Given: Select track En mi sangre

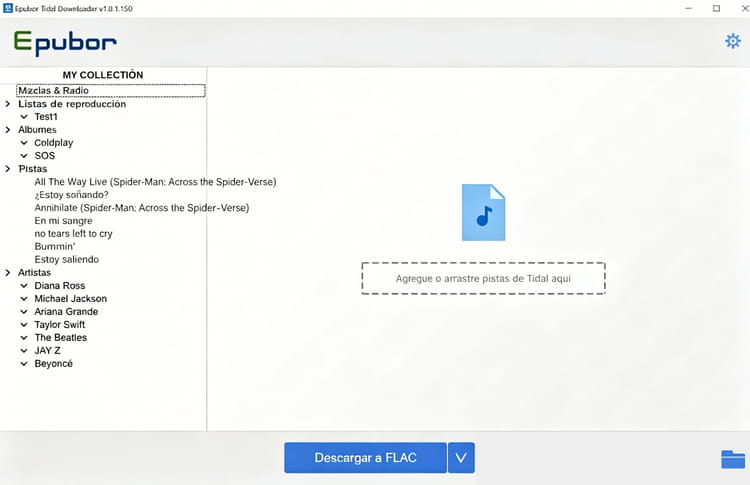Looking at the screenshot, I should [x=63, y=220].
